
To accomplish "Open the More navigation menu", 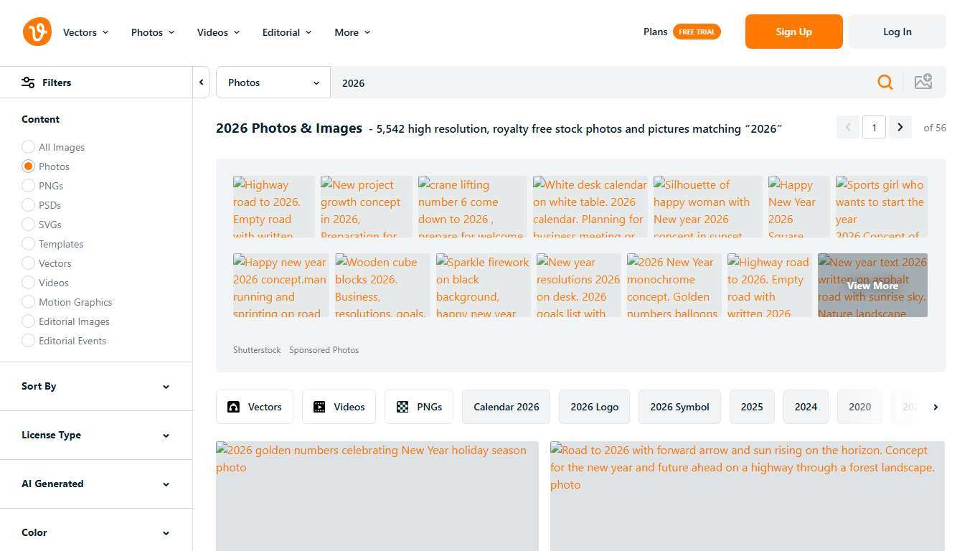I will [x=352, y=32].
